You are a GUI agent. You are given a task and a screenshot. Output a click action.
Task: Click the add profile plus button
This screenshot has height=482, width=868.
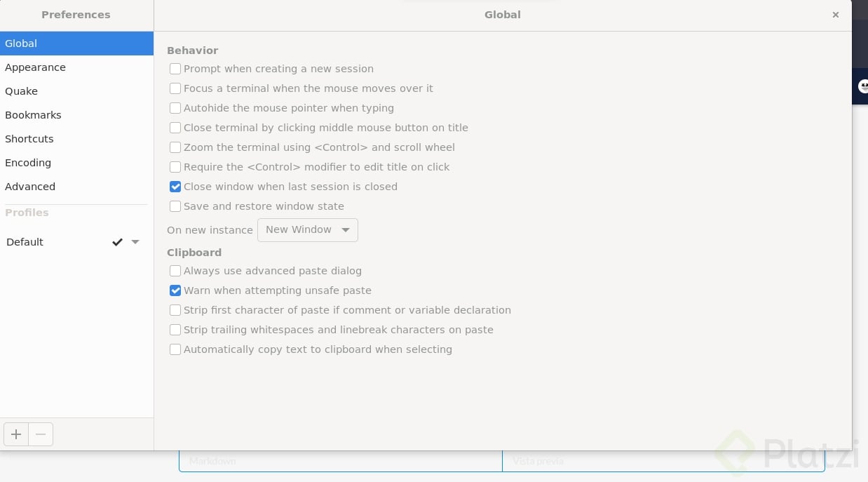coord(16,434)
